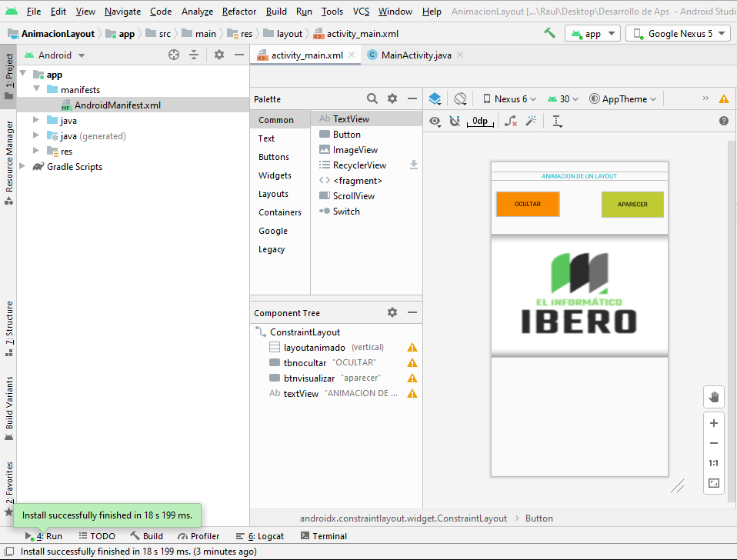Click the locate target crosshair icon in Project panel
The image size is (737, 560).
174,55
